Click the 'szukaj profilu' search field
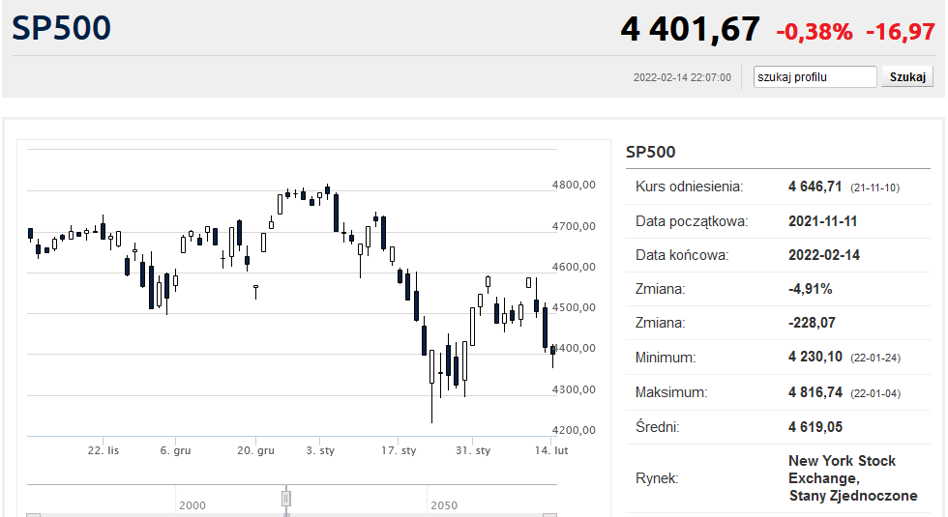Image resolution: width=948 pixels, height=517 pixels. [814, 77]
